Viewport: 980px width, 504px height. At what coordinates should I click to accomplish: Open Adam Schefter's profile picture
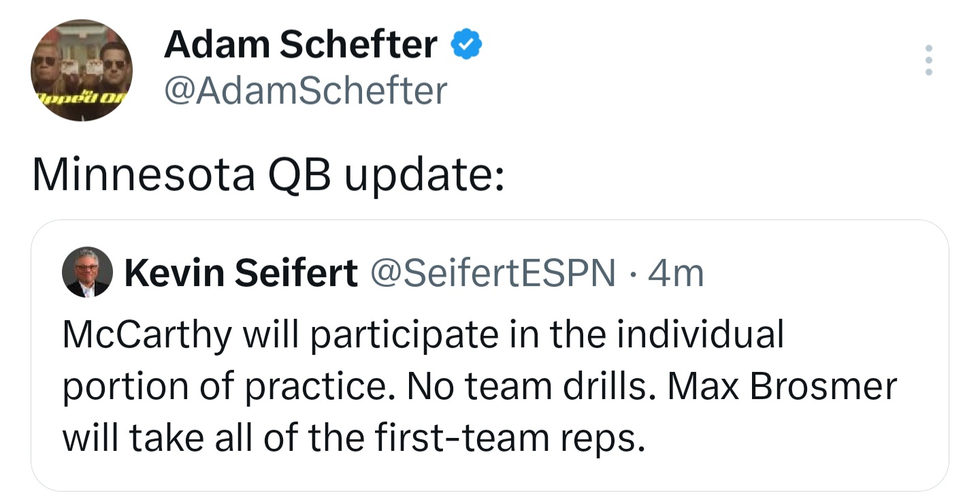pyautogui.click(x=82, y=70)
